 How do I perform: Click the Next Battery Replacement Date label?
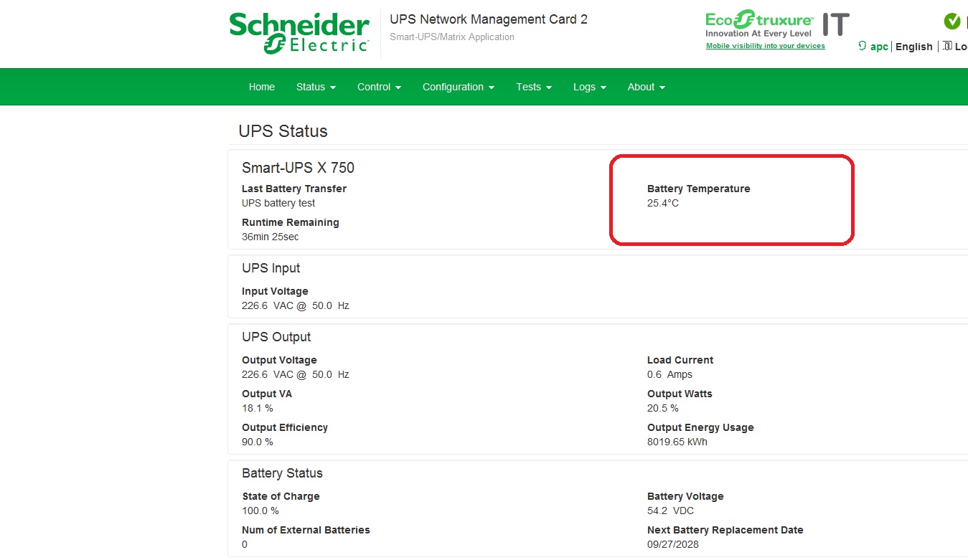point(725,530)
